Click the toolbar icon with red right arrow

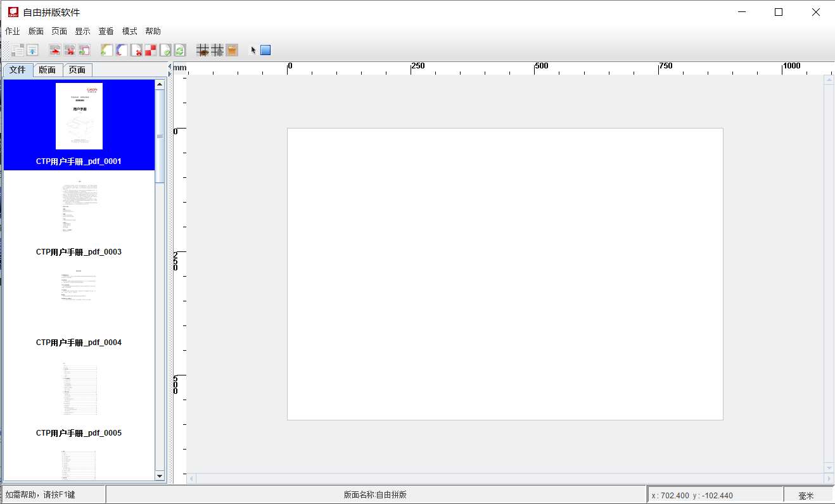click(x=55, y=50)
